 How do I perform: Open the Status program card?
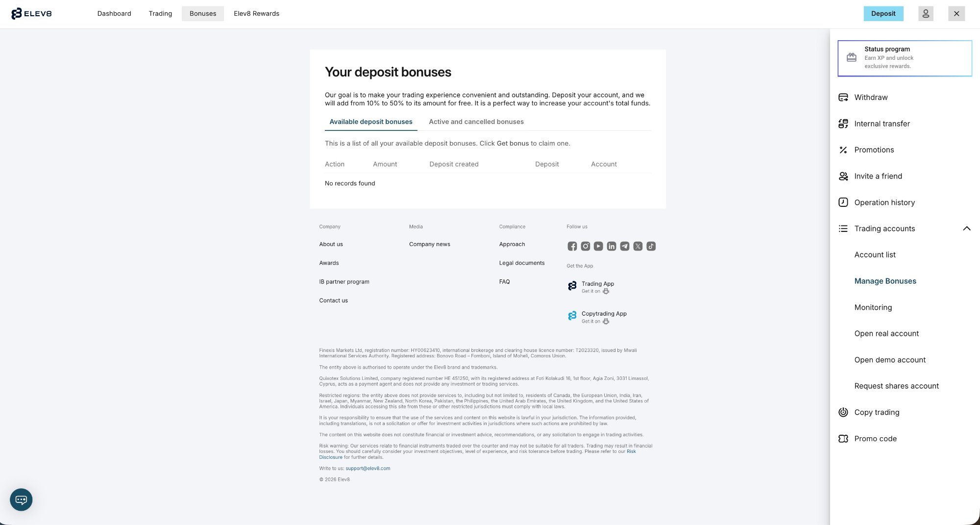click(x=905, y=58)
